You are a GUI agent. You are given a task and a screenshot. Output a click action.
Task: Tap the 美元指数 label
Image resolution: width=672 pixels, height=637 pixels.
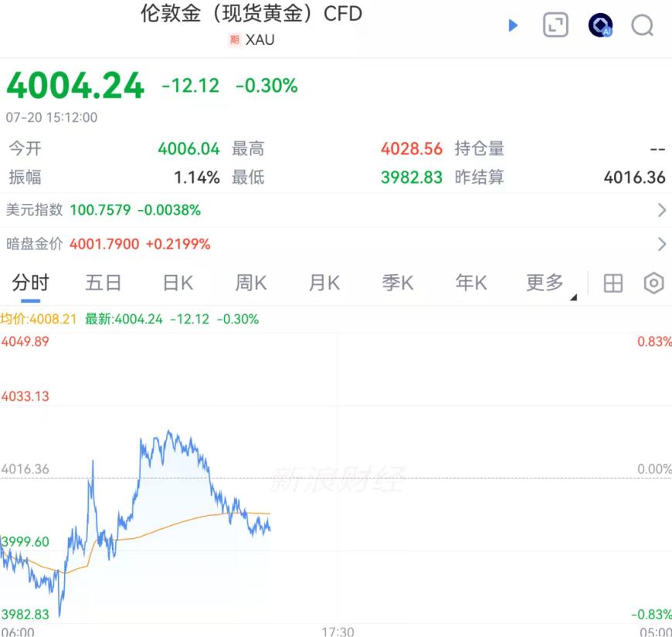(34, 210)
